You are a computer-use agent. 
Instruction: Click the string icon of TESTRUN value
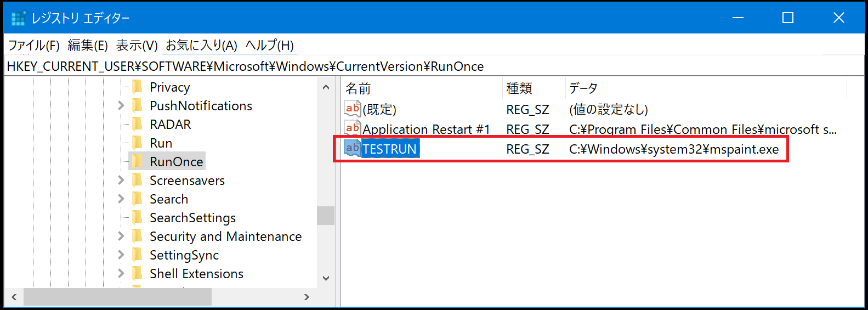coord(353,148)
